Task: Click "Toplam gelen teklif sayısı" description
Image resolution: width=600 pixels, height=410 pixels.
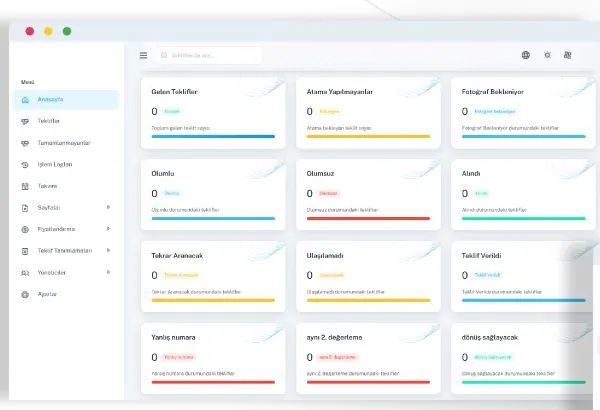Action: pyautogui.click(x=181, y=128)
